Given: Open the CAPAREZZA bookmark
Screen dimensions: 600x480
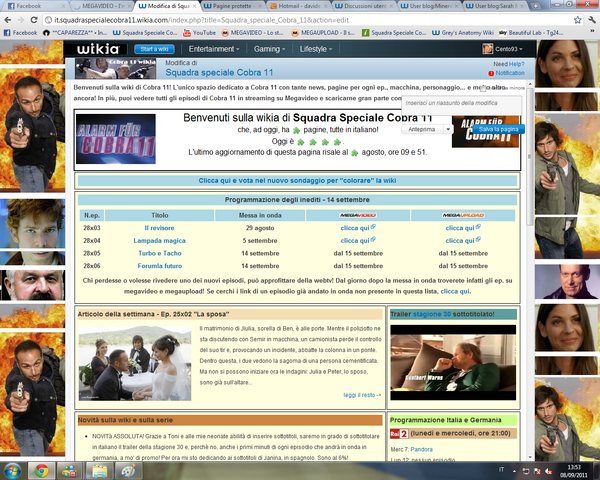Looking at the screenshot, I should (x=75, y=33).
